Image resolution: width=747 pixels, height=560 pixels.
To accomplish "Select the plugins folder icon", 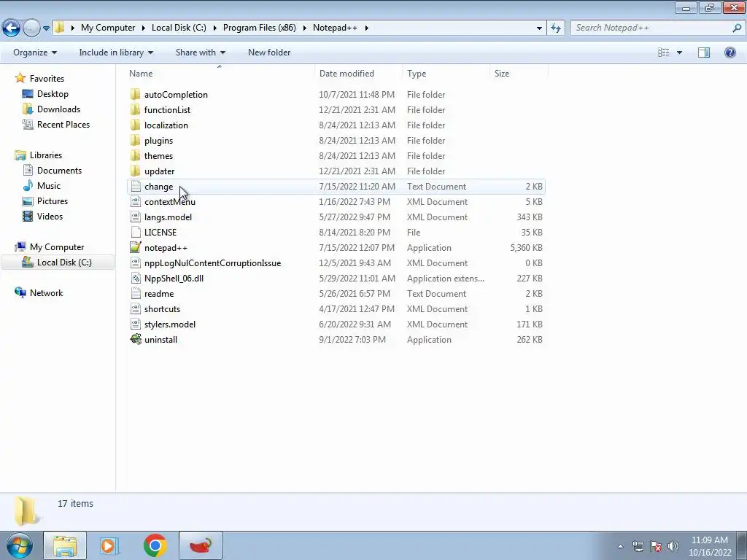I will tap(135, 141).
